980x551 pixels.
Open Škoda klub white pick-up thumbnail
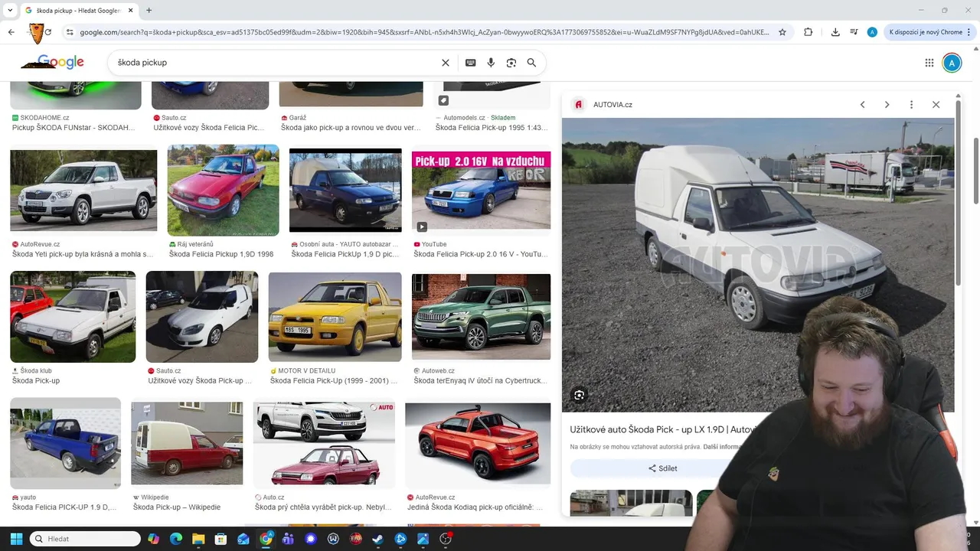point(73,317)
